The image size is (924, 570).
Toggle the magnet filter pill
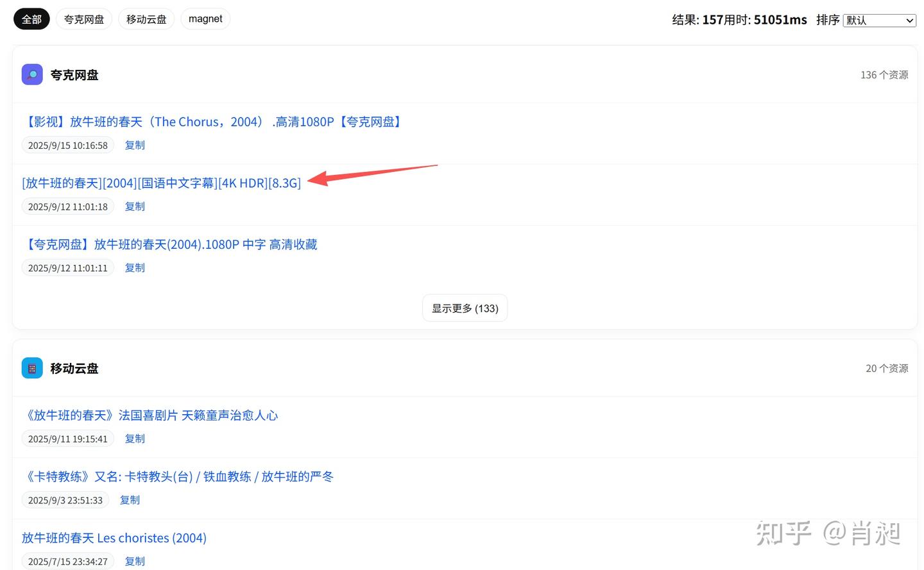pyautogui.click(x=205, y=19)
